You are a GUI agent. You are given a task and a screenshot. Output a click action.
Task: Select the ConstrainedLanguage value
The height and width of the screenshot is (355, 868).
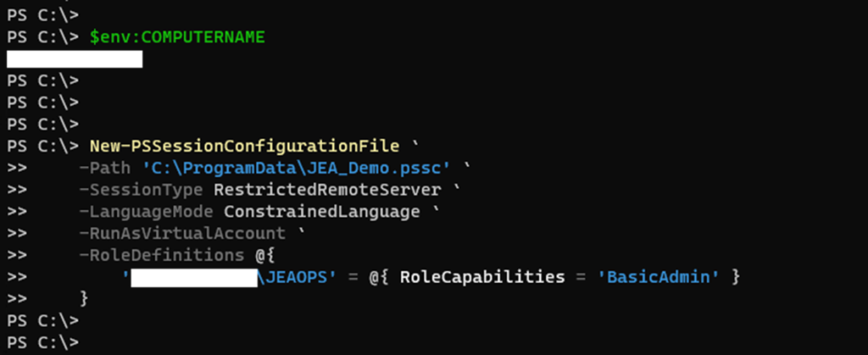(x=323, y=211)
